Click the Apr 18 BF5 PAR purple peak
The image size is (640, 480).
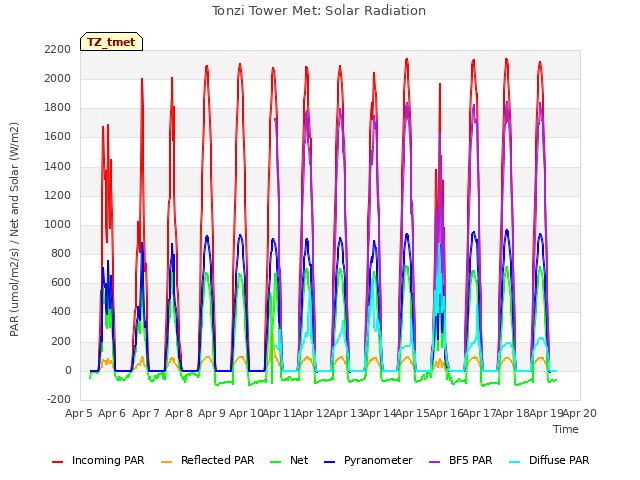[x=507, y=102]
